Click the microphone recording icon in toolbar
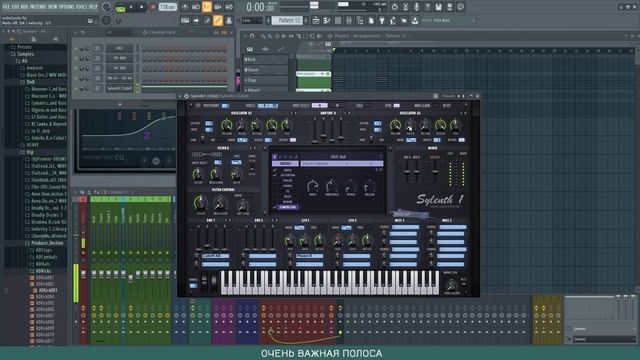 click(416, 7)
